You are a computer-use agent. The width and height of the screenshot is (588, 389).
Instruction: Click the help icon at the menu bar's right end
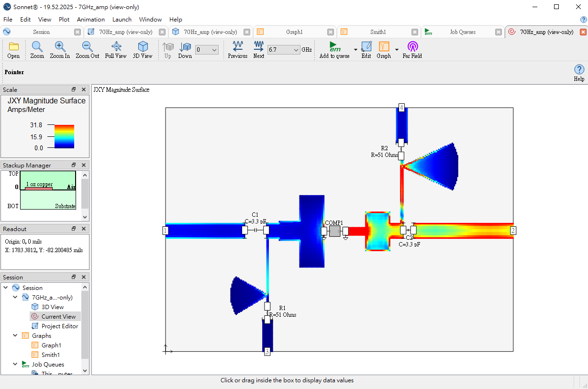583,20
